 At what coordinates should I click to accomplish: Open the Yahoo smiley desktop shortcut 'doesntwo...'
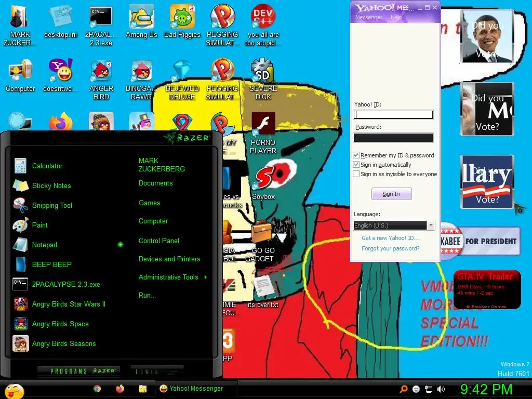click(60, 76)
